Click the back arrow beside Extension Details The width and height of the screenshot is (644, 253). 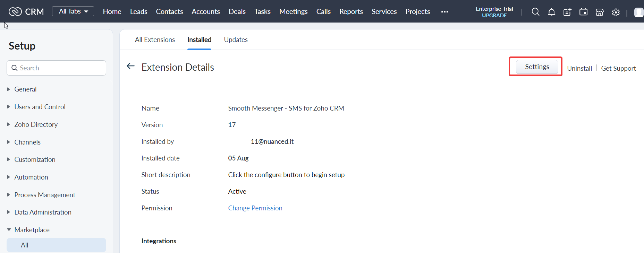pyautogui.click(x=130, y=66)
